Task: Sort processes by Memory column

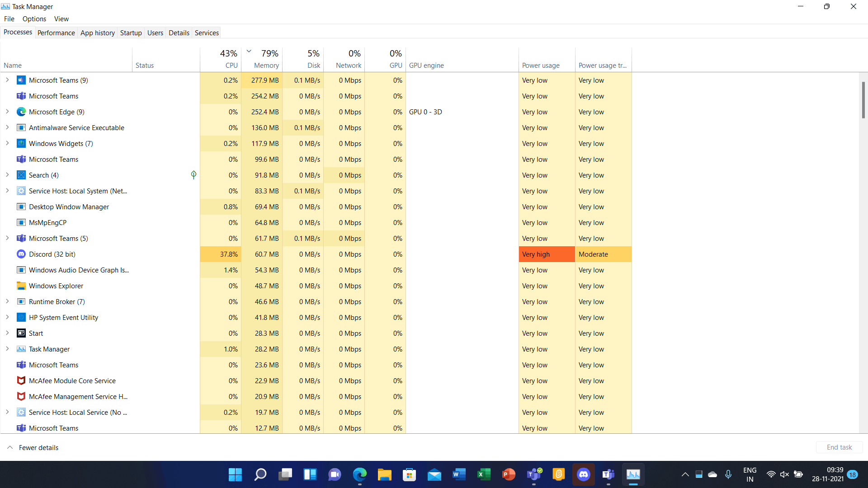Action: pos(262,59)
